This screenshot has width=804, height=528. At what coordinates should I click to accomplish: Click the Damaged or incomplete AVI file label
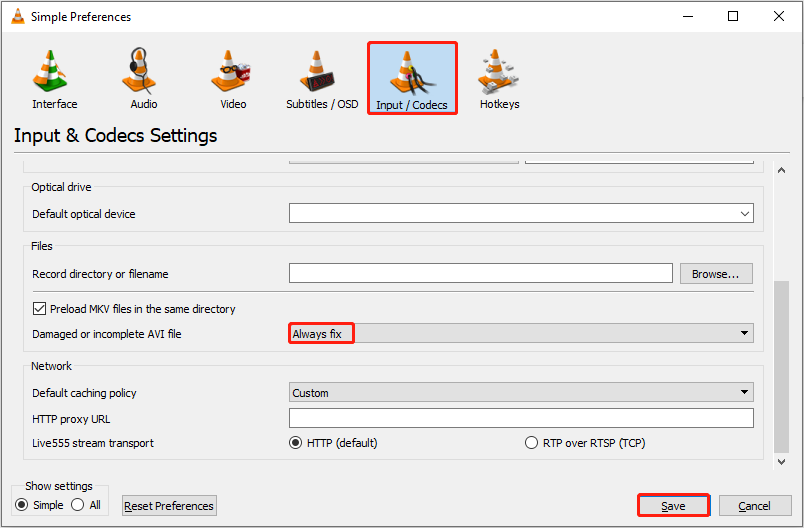[107, 334]
